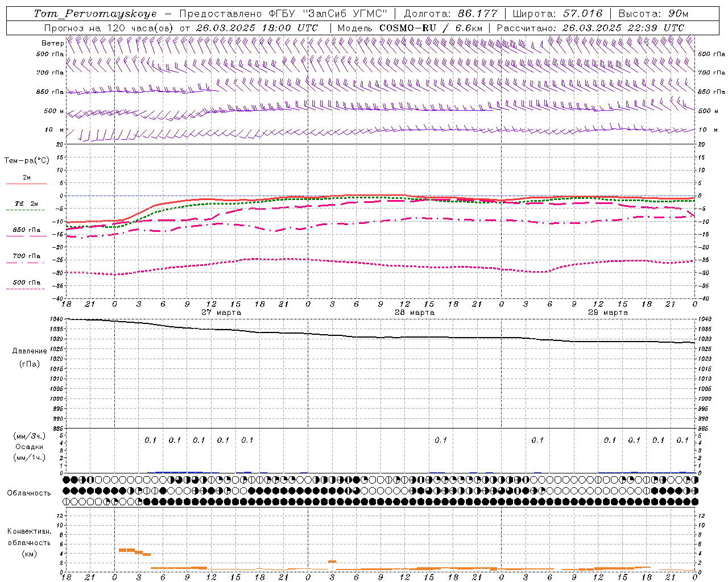
Task: Click the (мм/3ч.) unit label
Action: click(x=29, y=436)
